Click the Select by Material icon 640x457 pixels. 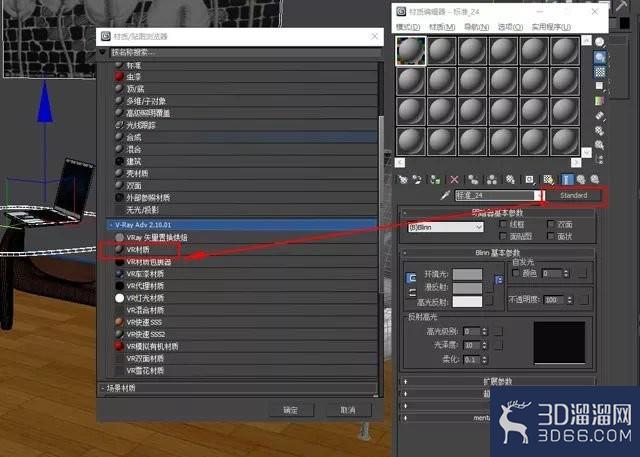(600, 144)
